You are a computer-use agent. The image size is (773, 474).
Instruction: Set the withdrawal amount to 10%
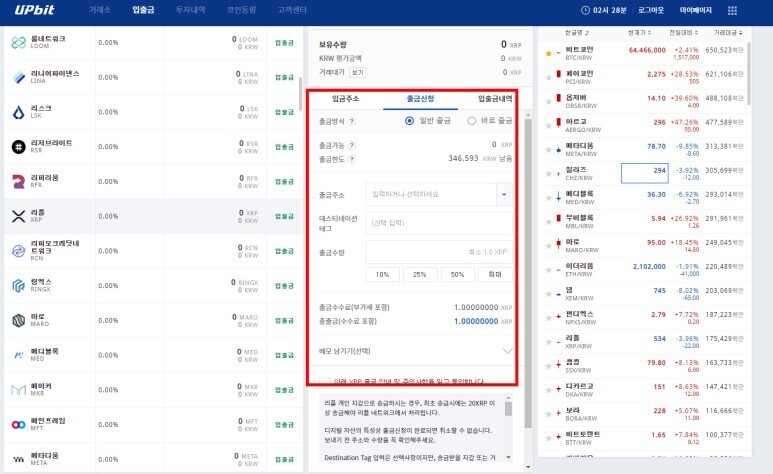click(382, 274)
